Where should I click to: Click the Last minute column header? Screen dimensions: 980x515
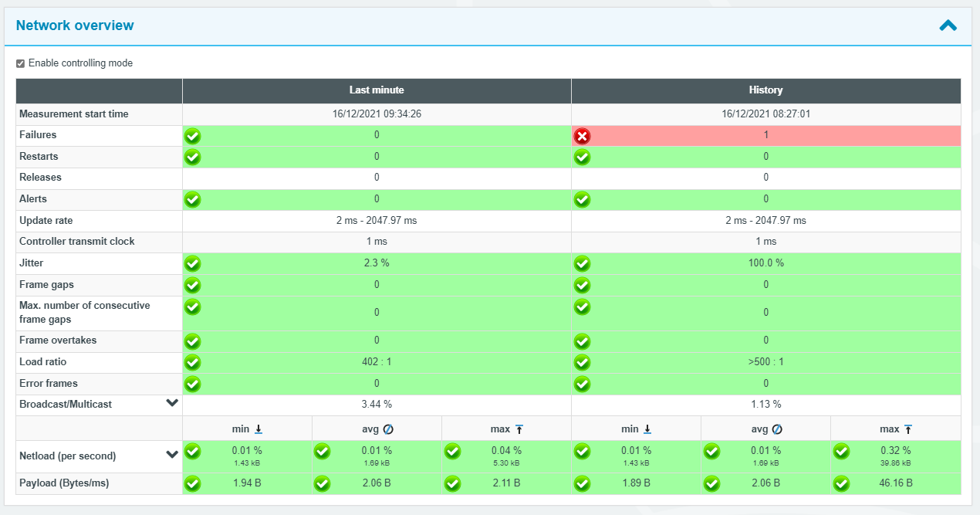(x=376, y=90)
